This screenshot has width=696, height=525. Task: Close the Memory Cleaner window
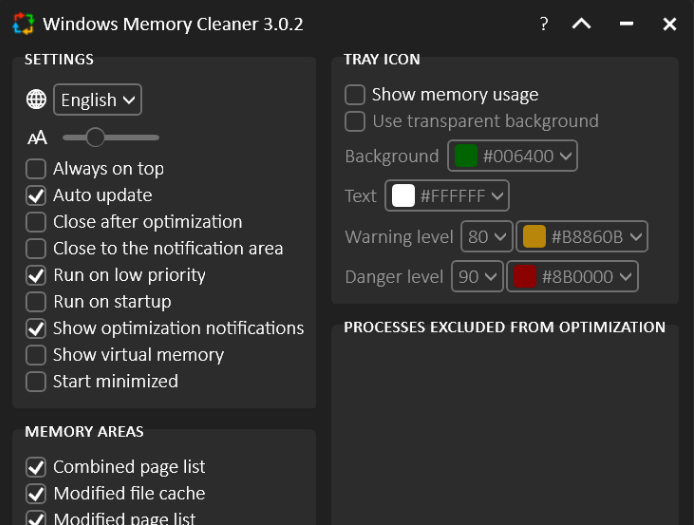point(670,24)
